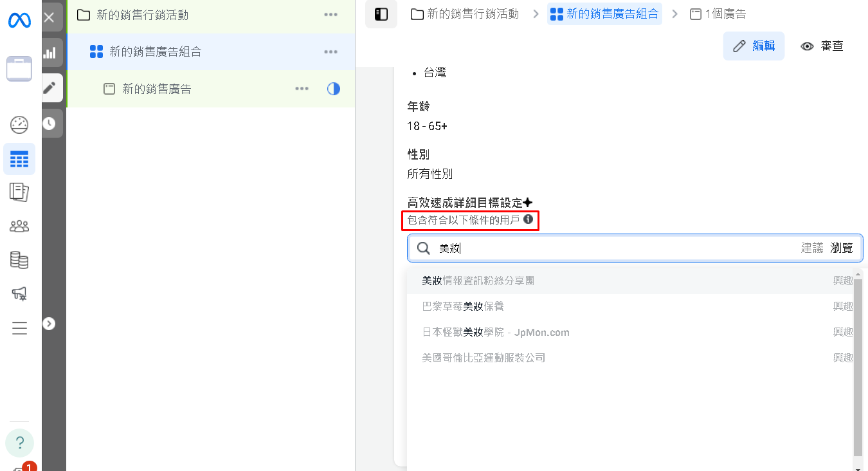The width and height of the screenshot is (868, 471).
Task: Toggle the side panel layout button
Action: coord(381,14)
